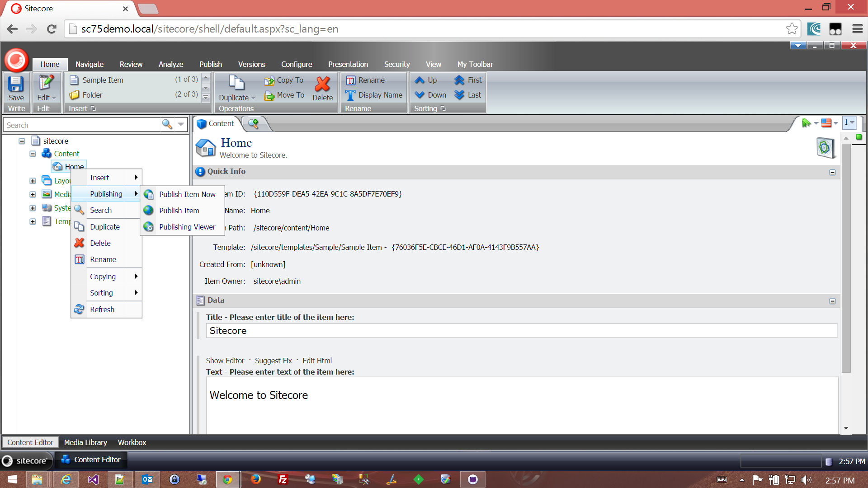
Task: Expand the Media Library tree node
Action: pyautogui.click(x=33, y=194)
